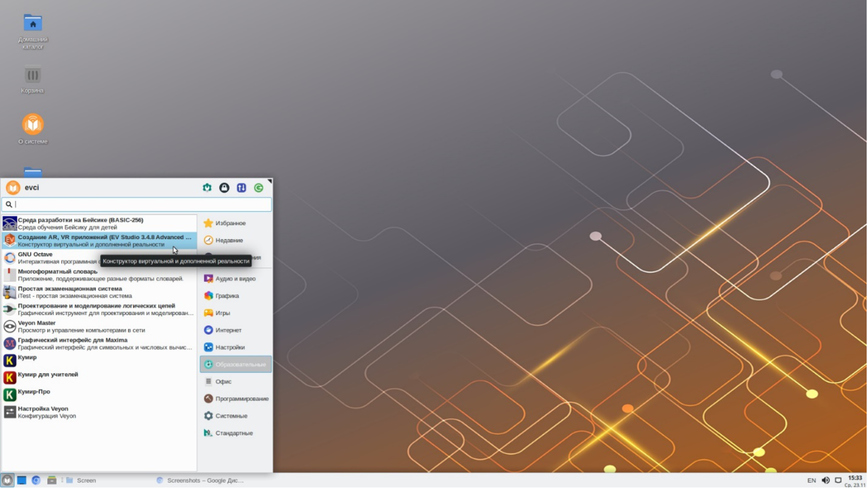Click the volume icon in system tray
Viewport: 868px width, 489px height.
coord(825,480)
